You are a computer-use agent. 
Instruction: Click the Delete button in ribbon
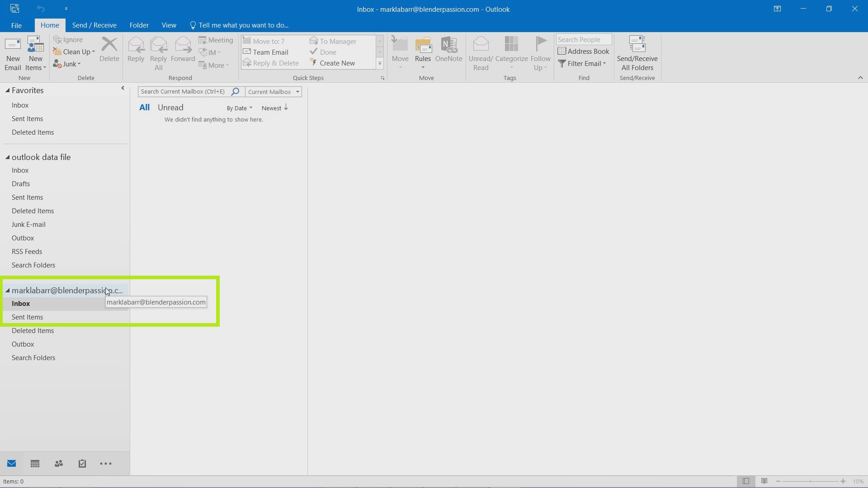tap(109, 50)
